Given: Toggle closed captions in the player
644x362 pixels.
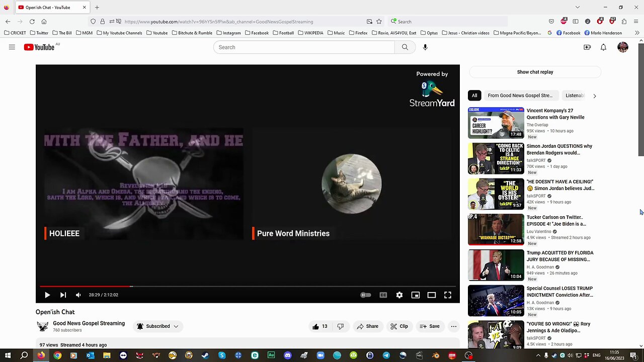Looking at the screenshot, I should coord(383,295).
